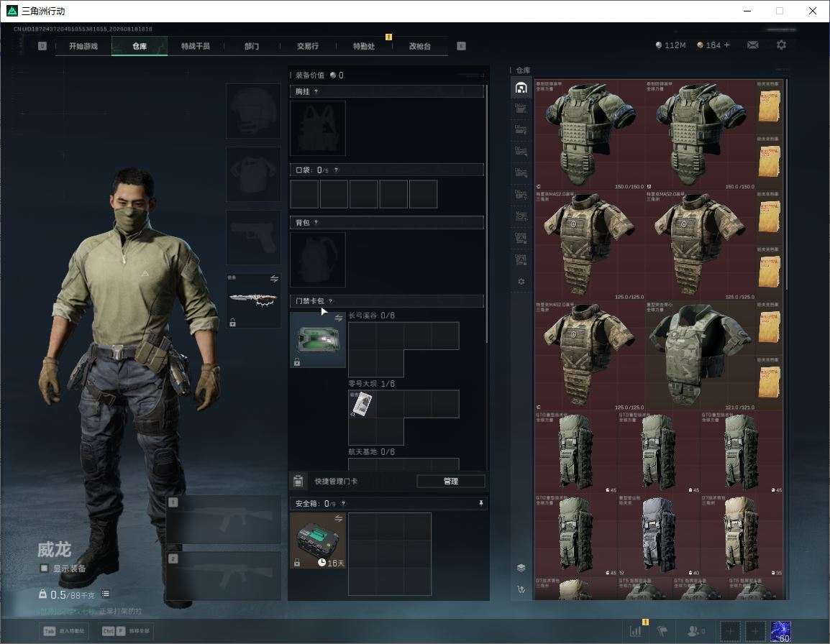830x644 pixels.
Task: Click the equipped knife melee slot
Action: point(254,300)
